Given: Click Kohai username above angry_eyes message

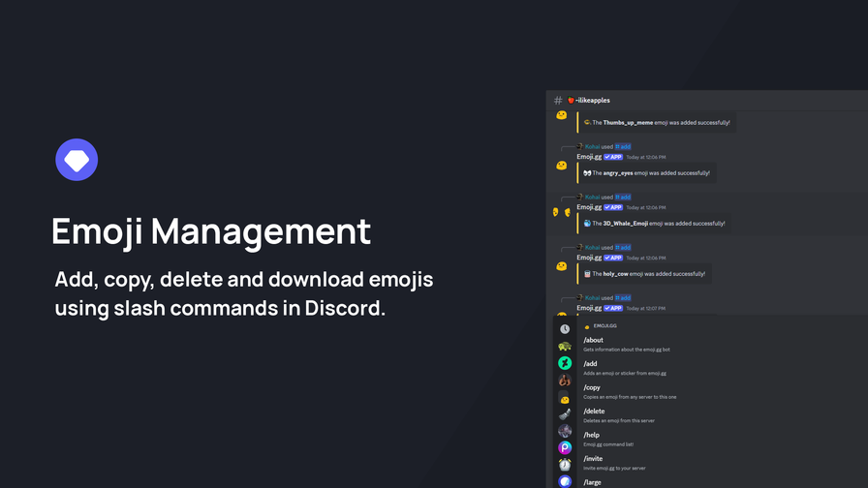Looking at the screenshot, I should tap(592, 146).
